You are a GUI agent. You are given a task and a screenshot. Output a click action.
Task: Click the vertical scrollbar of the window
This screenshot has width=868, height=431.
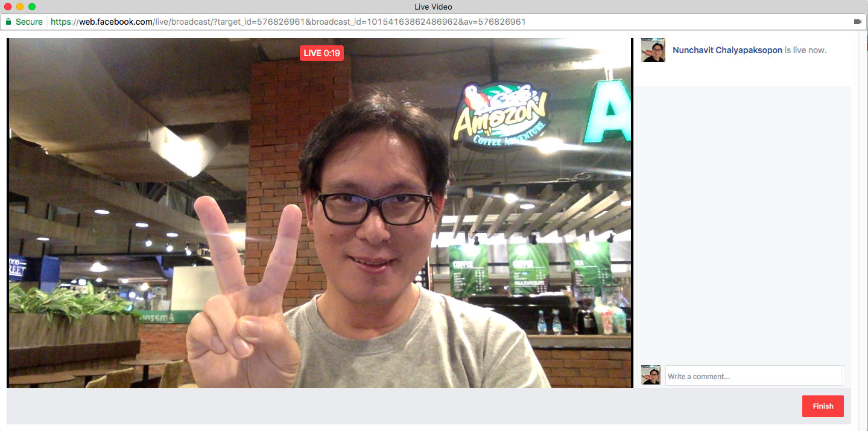(x=863, y=231)
